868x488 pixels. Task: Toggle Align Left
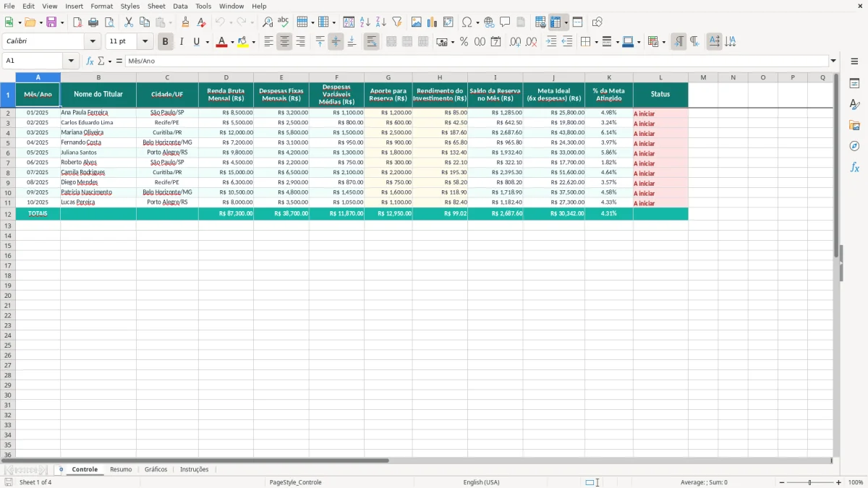click(x=268, y=42)
